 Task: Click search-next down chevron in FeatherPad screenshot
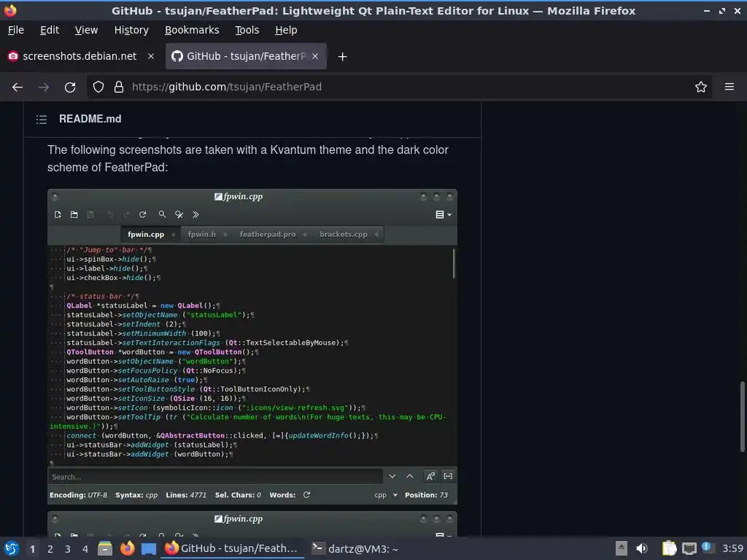392,476
